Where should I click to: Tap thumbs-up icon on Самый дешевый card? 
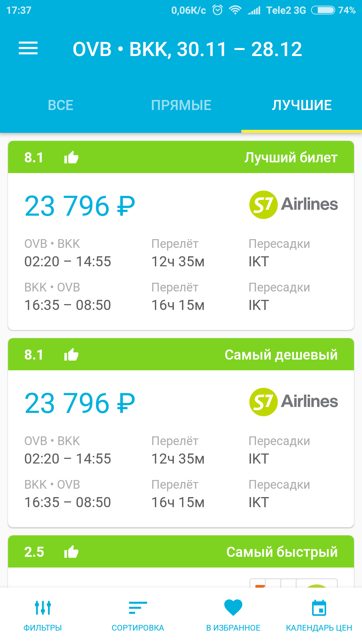pos(71,354)
